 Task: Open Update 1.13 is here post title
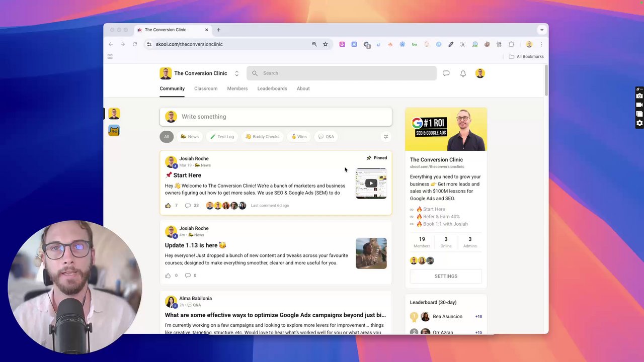click(x=196, y=245)
